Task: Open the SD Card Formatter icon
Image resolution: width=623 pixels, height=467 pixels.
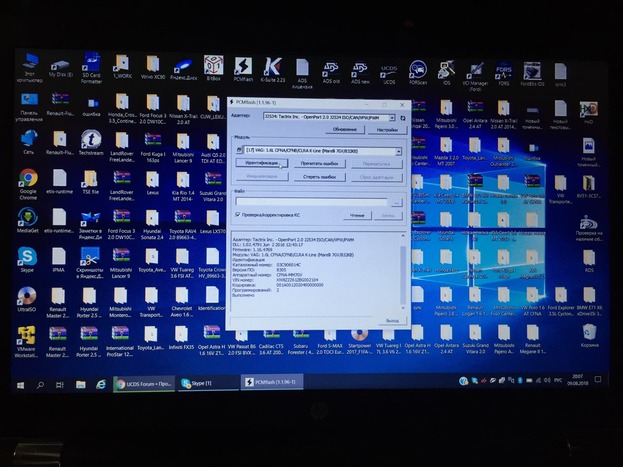Action: (x=92, y=67)
